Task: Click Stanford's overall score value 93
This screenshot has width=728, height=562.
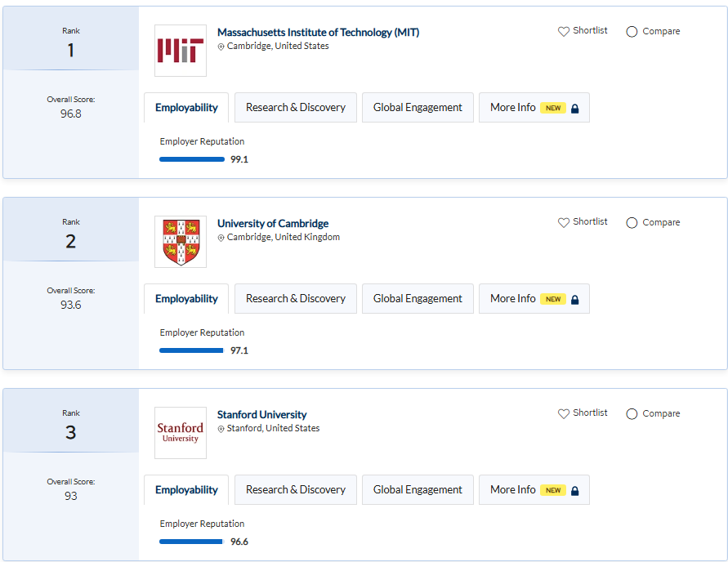Action: pos(70,497)
